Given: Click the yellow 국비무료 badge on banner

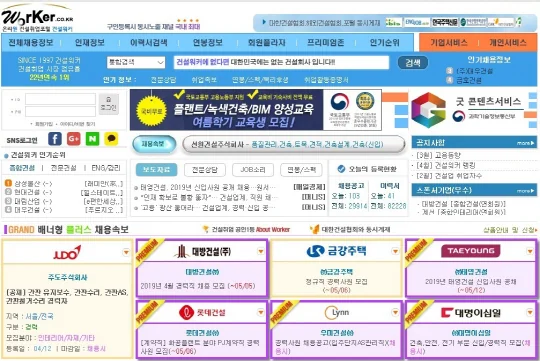Looking at the screenshot, I should (151, 111).
